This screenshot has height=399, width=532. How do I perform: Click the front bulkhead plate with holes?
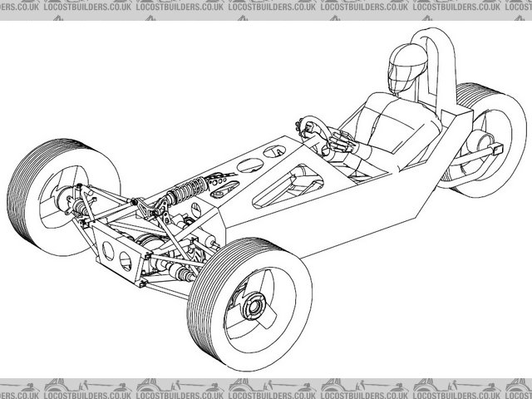click(x=116, y=251)
